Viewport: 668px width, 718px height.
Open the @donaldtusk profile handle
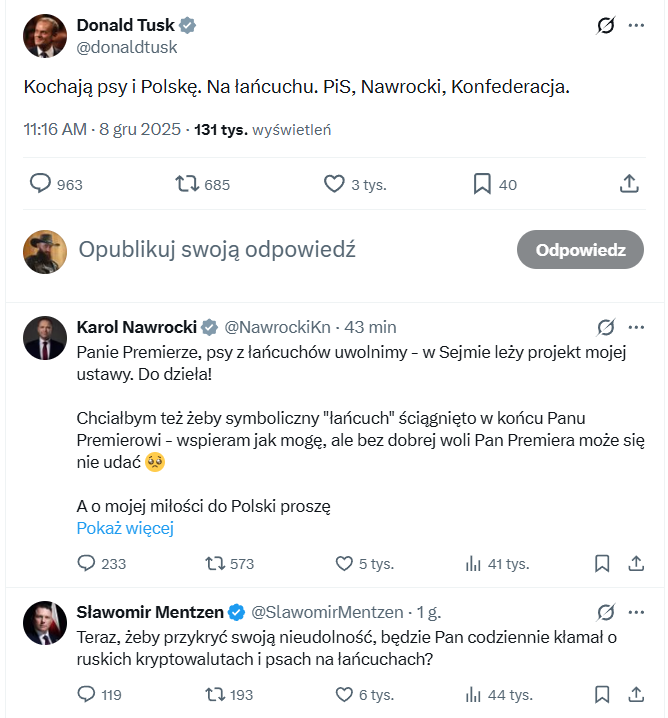tap(127, 47)
